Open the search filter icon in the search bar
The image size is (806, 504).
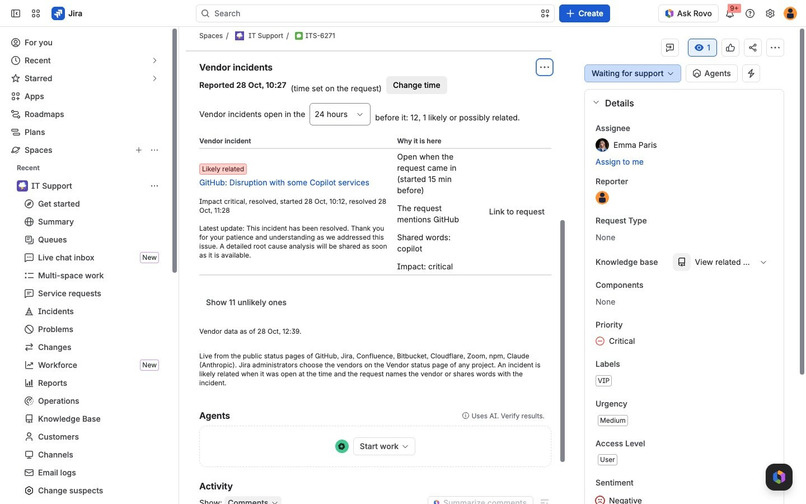545,13
